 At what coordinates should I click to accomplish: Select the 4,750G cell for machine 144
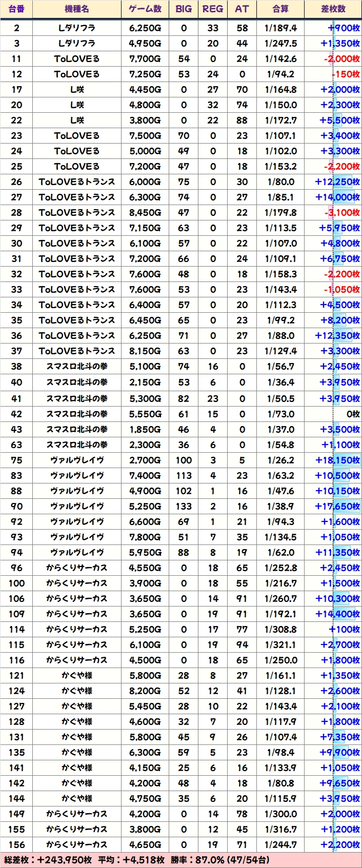(145, 798)
